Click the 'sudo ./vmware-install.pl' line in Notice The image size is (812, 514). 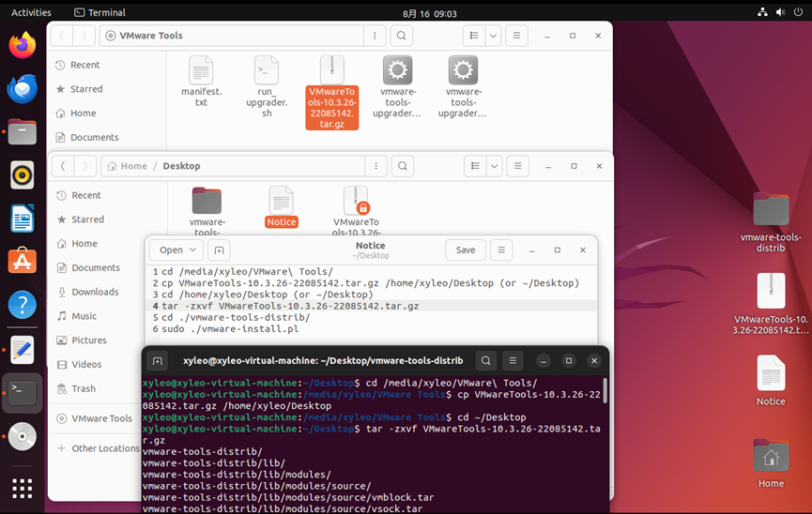tap(230, 328)
